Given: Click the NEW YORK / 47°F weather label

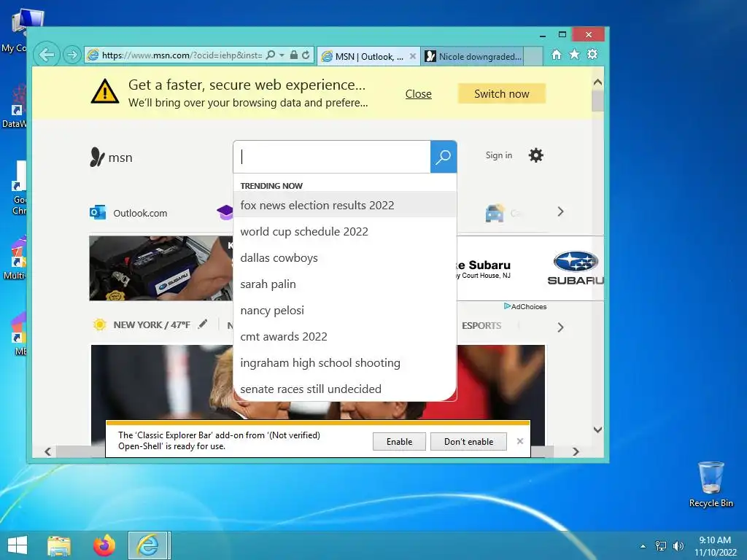Looking at the screenshot, I should pos(152,324).
